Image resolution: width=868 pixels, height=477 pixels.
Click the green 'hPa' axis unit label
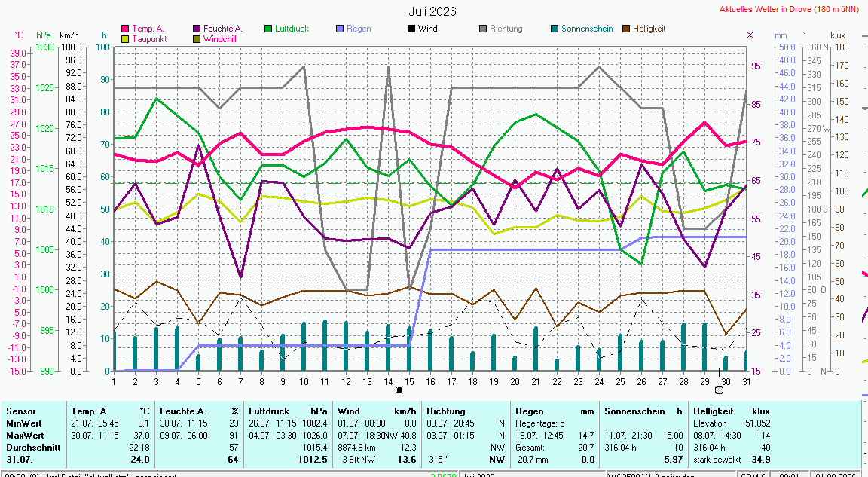(x=44, y=35)
